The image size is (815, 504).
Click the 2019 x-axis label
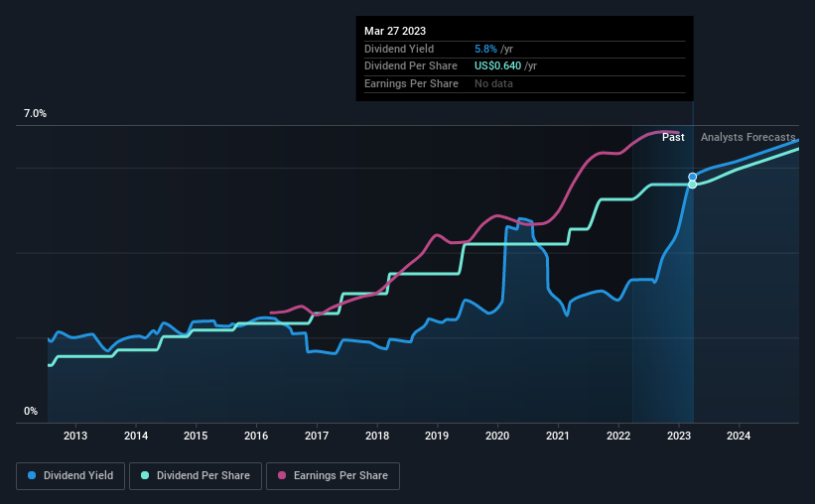437,436
